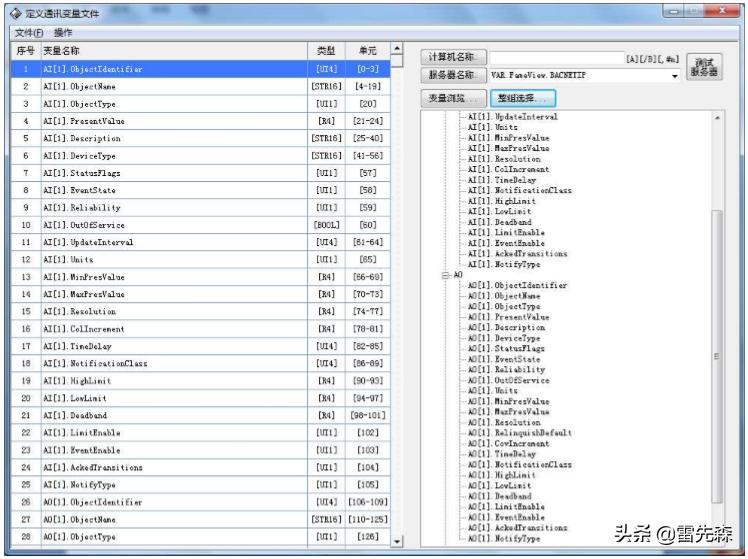This screenshot has width=748, height=559.
Task: Select table row AI[1].ObjectIdentifier
Action: click(x=200, y=69)
